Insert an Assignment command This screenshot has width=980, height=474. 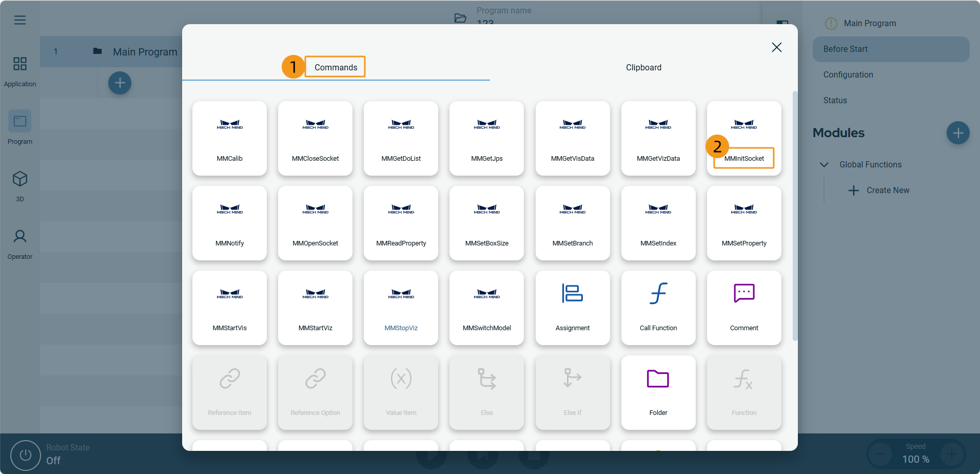(x=573, y=308)
